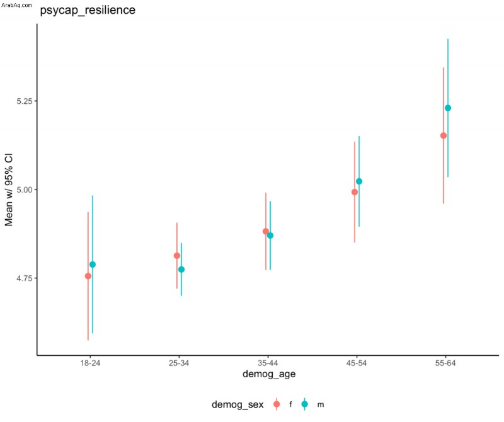Click the male point at 45-54

(x=359, y=181)
